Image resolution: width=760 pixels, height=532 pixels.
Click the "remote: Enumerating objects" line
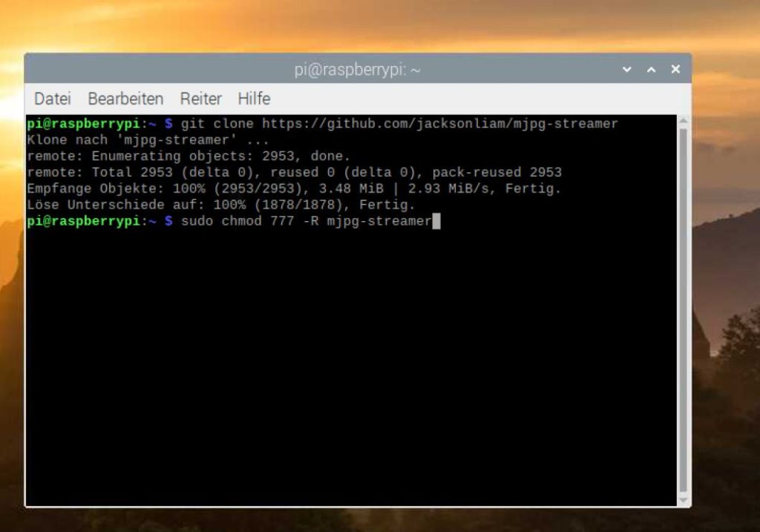[189, 156]
